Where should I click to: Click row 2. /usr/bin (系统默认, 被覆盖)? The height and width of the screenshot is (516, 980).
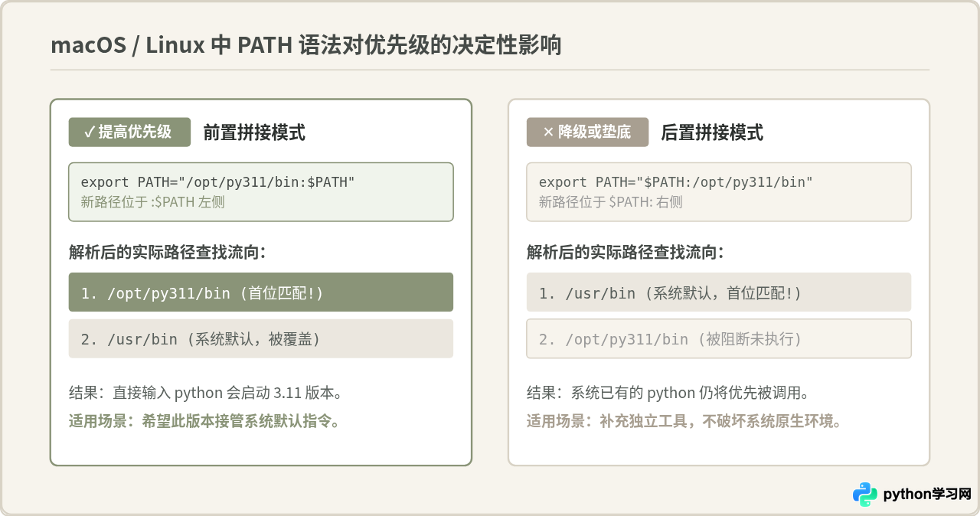pyautogui.click(x=261, y=338)
